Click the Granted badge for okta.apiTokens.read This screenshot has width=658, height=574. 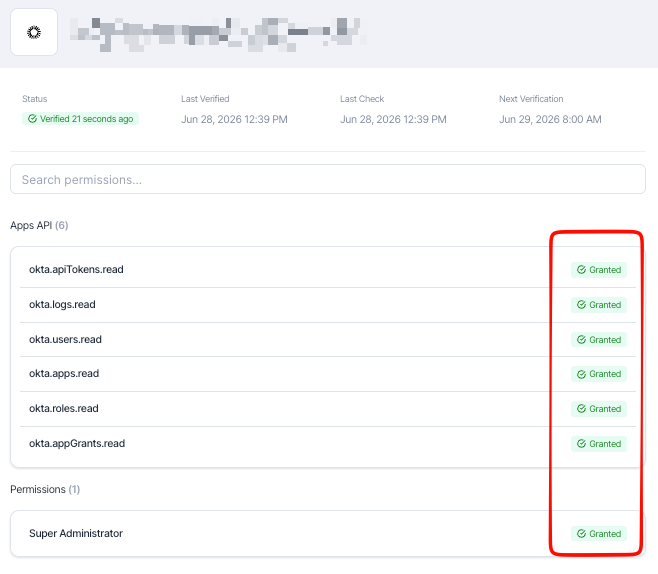pyautogui.click(x=599, y=270)
